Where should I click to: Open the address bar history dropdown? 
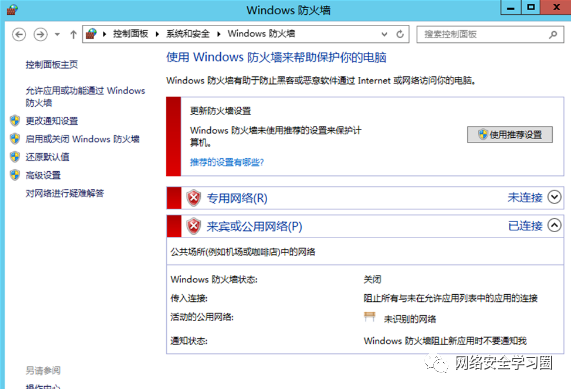pos(384,34)
